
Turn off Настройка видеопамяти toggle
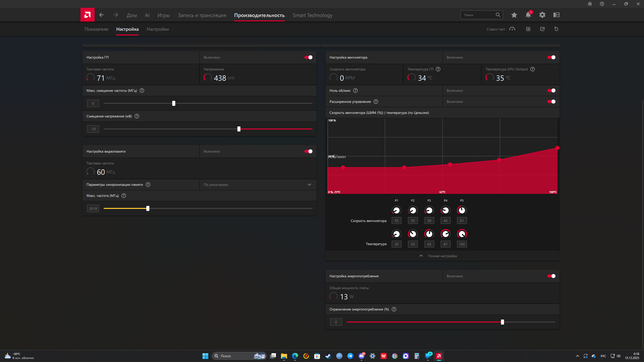[308, 151]
